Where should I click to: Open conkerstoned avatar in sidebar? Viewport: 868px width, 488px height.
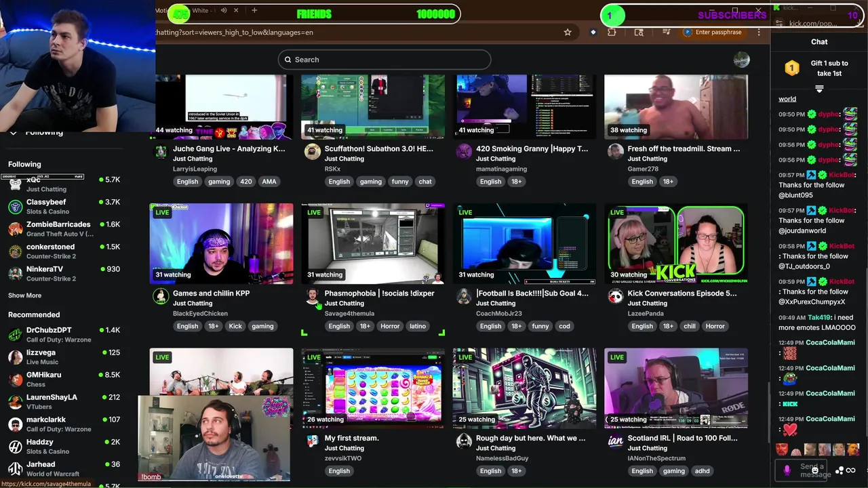pyautogui.click(x=15, y=251)
